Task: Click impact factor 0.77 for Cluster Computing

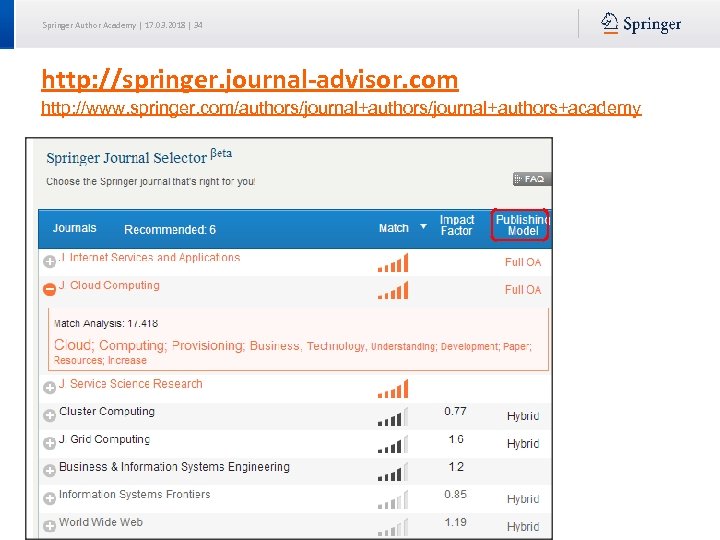Action: click(x=456, y=411)
